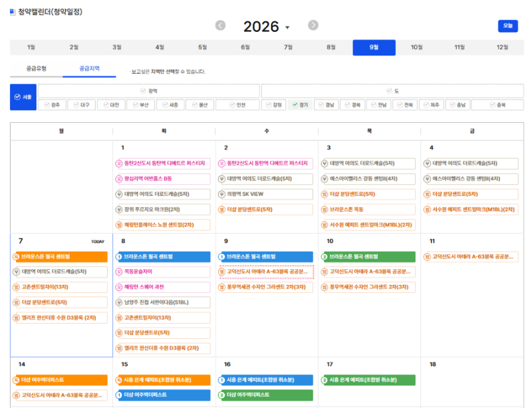Open 해링턴플레이스 노원 센트럴(2차) entry
The height and width of the screenshot is (408, 532).
[163, 225]
